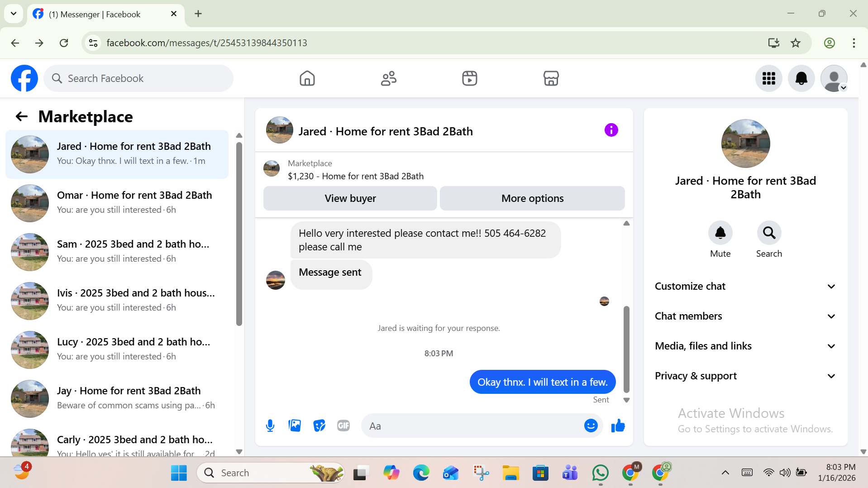Click the sender avatar beside Message sent
The width and height of the screenshot is (868, 488).
tap(276, 280)
